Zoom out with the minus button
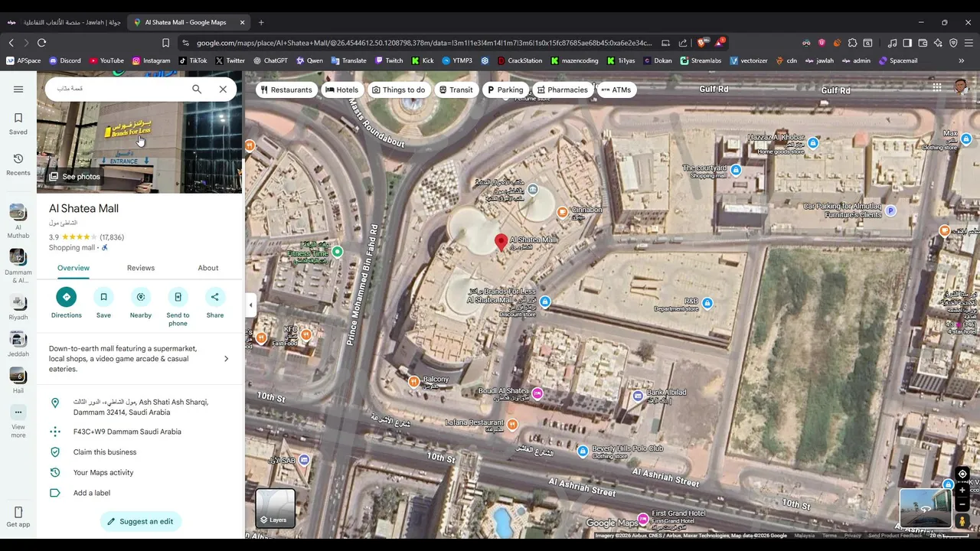980x551 pixels. tap(962, 504)
